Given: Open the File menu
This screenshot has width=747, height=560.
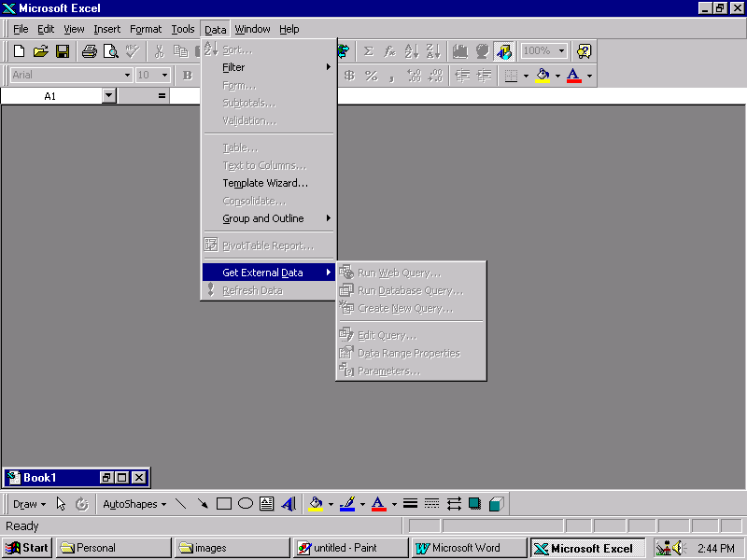Looking at the screenshot, I should (21, 29).
